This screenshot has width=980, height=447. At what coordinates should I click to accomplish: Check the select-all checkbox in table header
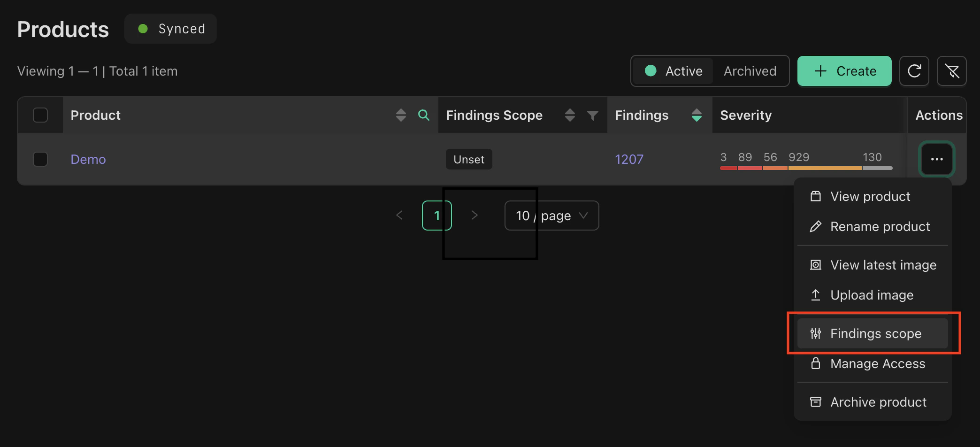pos(40,115)
